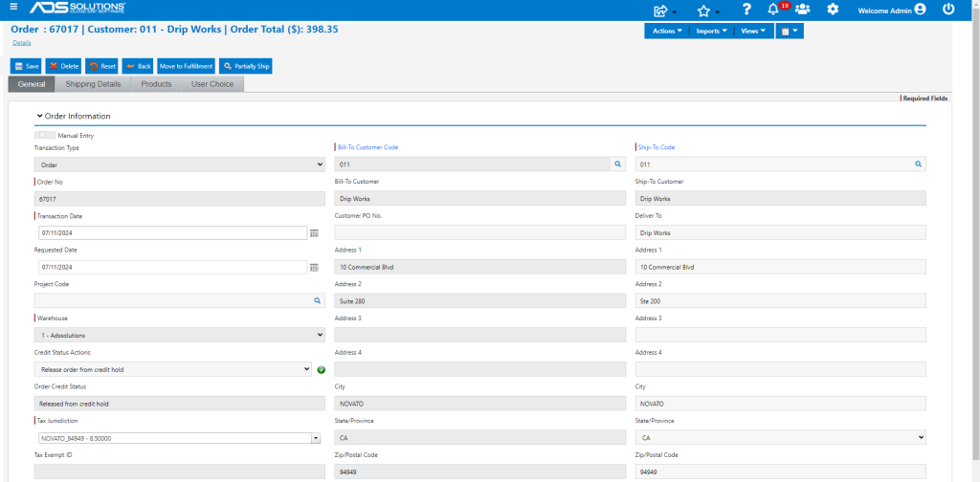Click the Reset button
This screenshot has width=980, height=482.
click(x=101, y=66)
